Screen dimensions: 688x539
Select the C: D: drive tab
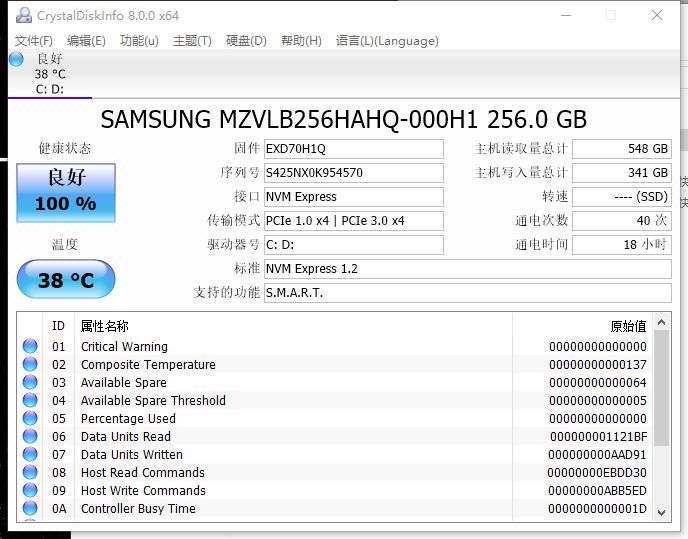tap(50, 89)
